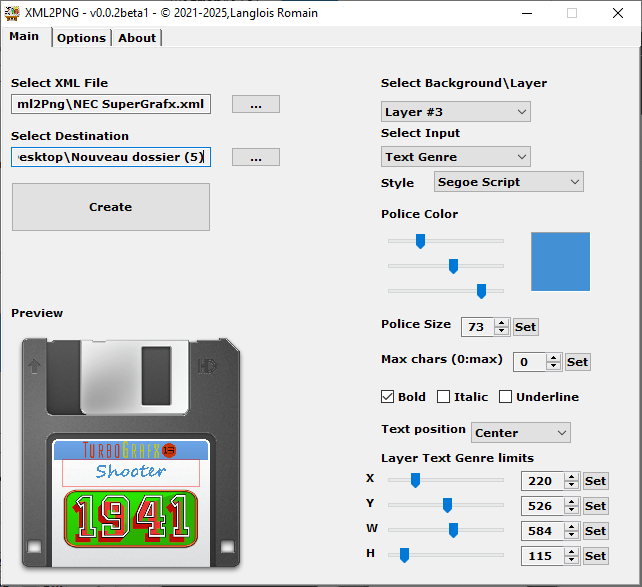Click Set next to Max chars
The height and width of the screenshot is (587, 642).
(578, 362)
